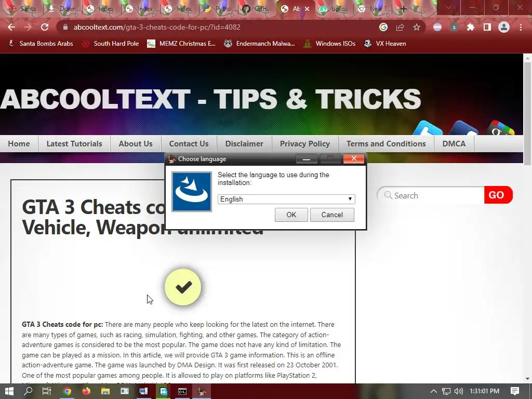
Task: Click the address bar URL field
Action: tap(217, 27)
